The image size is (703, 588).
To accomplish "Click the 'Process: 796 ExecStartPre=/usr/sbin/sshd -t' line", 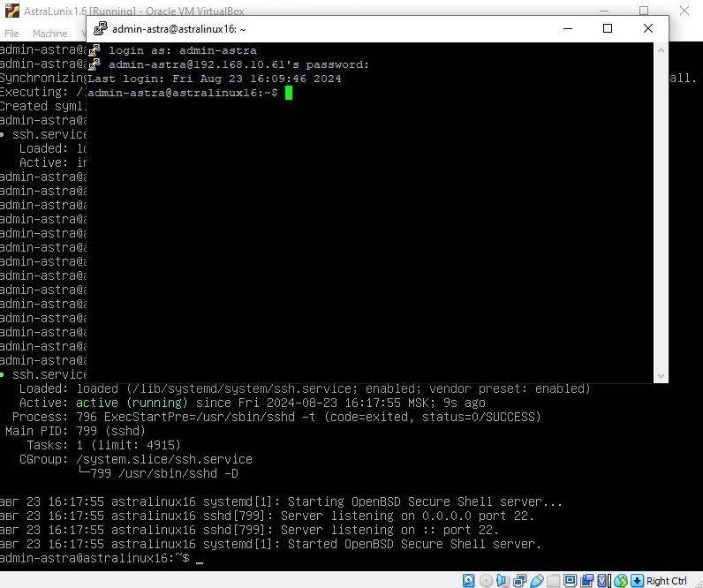I will tap(276, 418).
